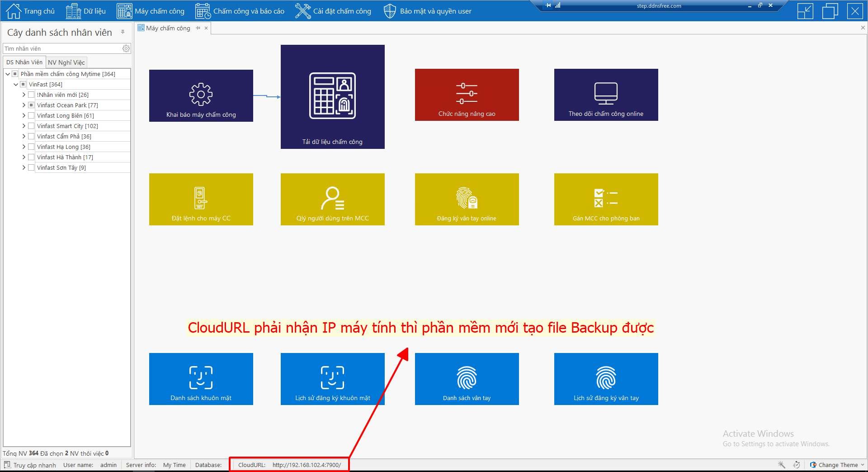Open Đặt lệnh cho máy CC tile
The height and width of the screenshot is (472, 868).
click(201, 199)
